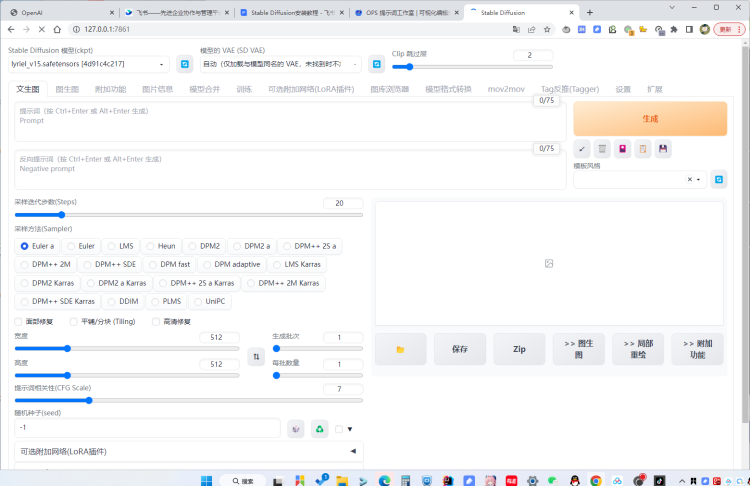The height and width of the screenshot is (486, 750).
Task: Open the Tag反推(Tagger) tab
Action: [x=570, y=89]
